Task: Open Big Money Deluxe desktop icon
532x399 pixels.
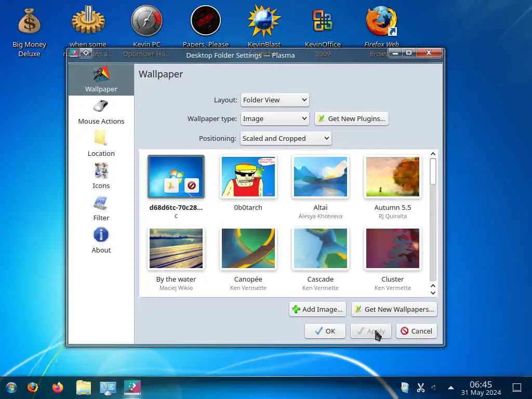Action: click(x=29, y=31)
